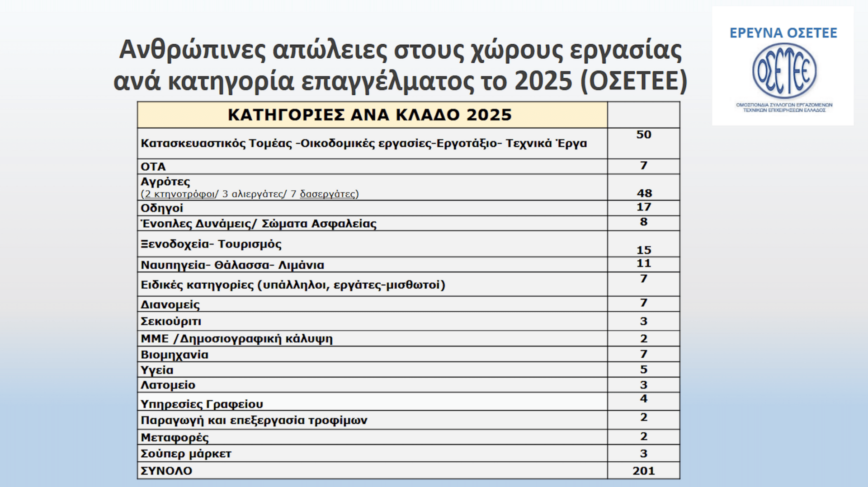The image size is (868, 487).
Task: Click the value 50 in the first row
Action: point(643,135)
